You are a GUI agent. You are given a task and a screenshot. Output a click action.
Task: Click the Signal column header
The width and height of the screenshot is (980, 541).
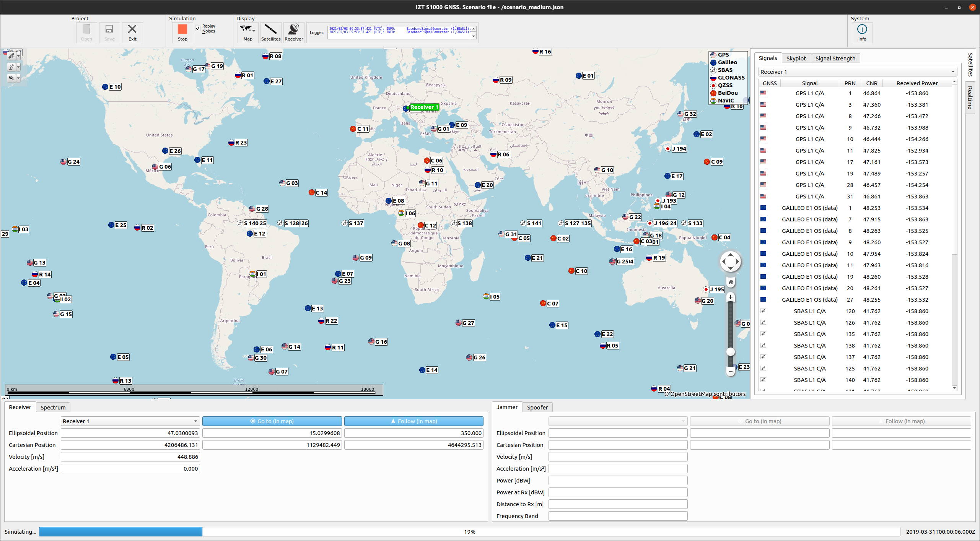coord(809,83)
